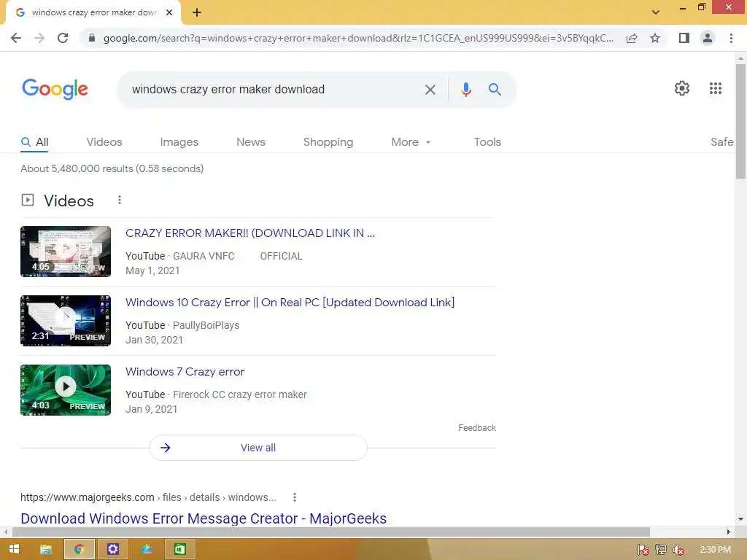Switch to the Images tab
The height and width of the screenshot is (560, 747).
coord(179,142)
